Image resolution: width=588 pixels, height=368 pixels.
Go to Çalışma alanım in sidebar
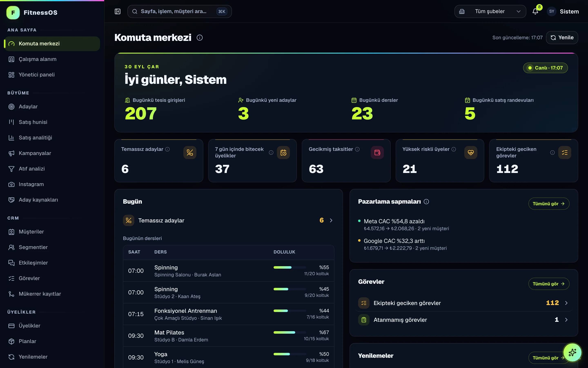click(52, 59)
